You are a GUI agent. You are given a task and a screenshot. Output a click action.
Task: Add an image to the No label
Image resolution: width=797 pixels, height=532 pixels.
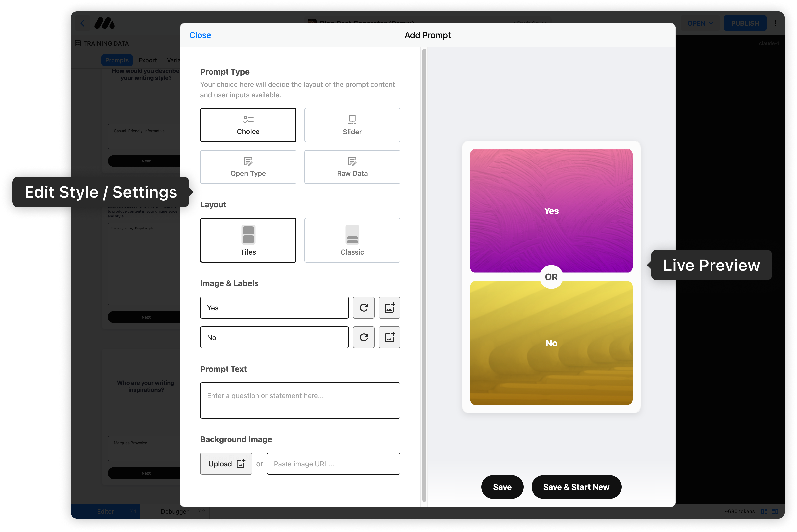point(389,337)
